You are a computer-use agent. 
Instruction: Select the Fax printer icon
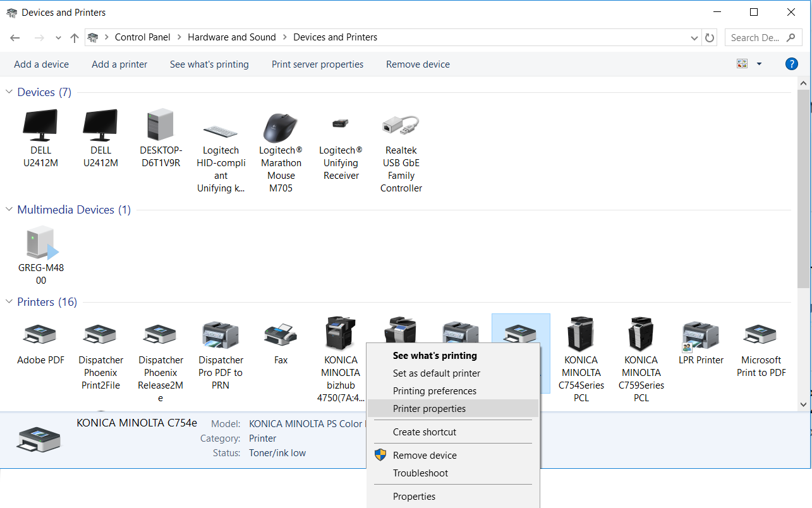click(x=281, y=334)
